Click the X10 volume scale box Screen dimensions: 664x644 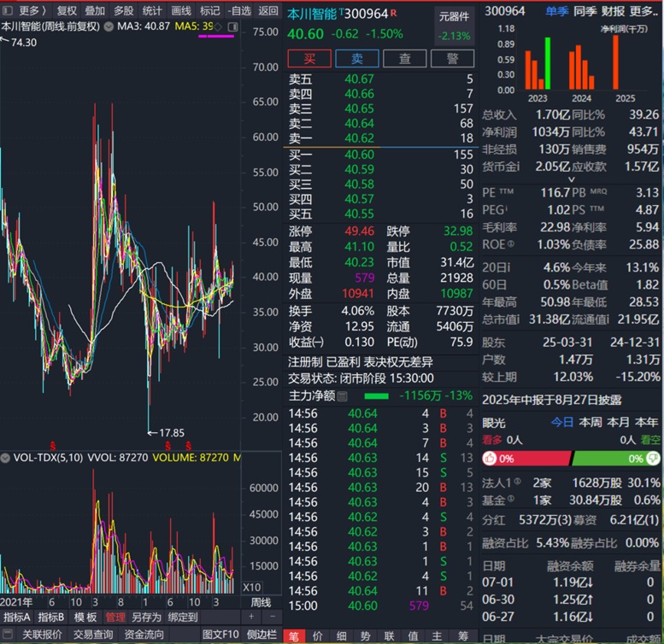251,587
